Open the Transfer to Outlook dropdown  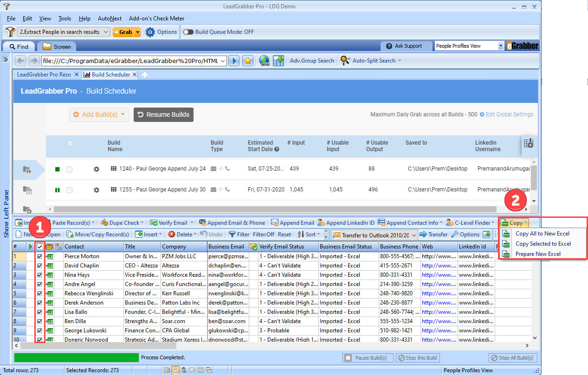pyautogui.click(x=375, y=235)
